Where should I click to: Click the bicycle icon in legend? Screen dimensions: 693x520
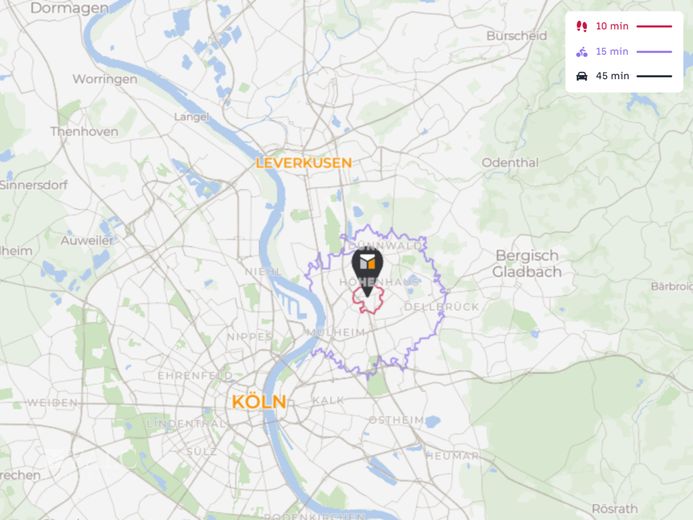pyautogui.click(x=582, y=52)
